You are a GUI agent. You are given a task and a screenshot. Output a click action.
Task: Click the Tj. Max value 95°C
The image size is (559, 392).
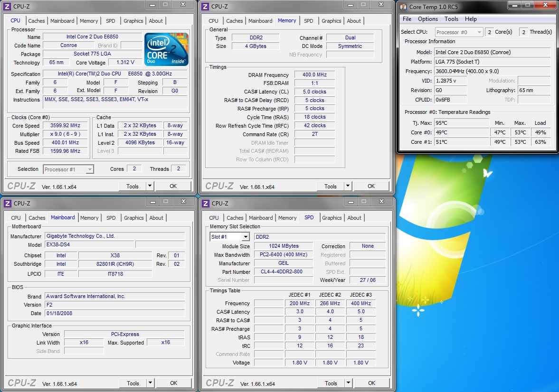tap(461, 123)
